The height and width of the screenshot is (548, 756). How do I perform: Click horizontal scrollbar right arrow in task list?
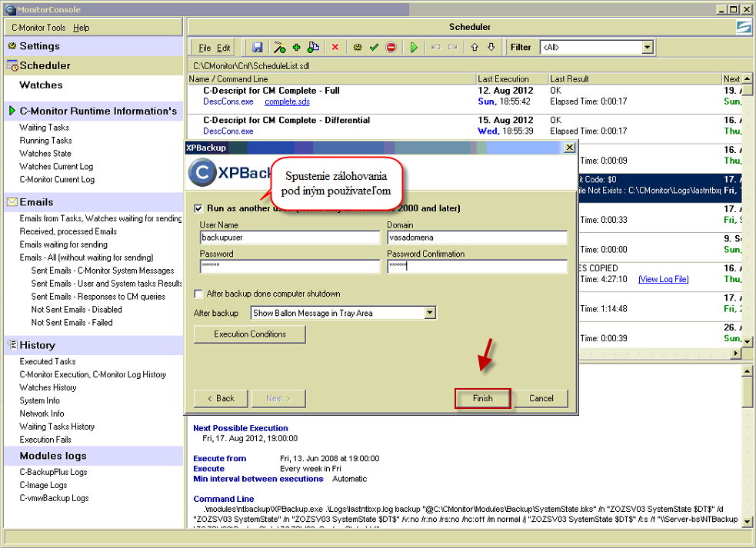click(736, 354)
